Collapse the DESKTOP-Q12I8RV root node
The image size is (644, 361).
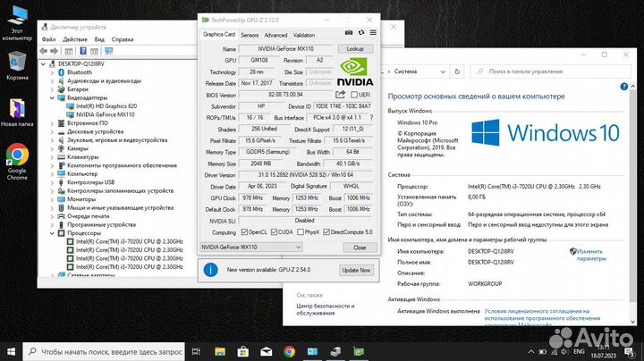point(44,64)
